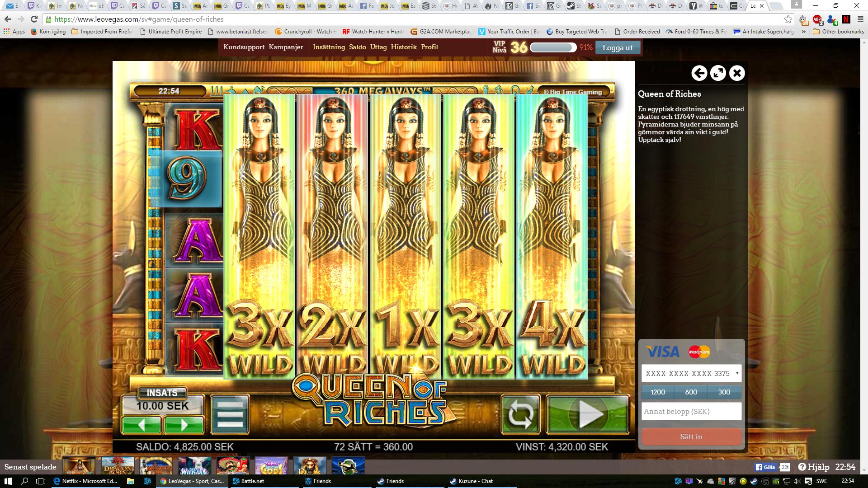Expand the saved card dropdown ending 3375
Image resolution: width=868 pixels, height=488 pixels.
(x=691, y=374)
